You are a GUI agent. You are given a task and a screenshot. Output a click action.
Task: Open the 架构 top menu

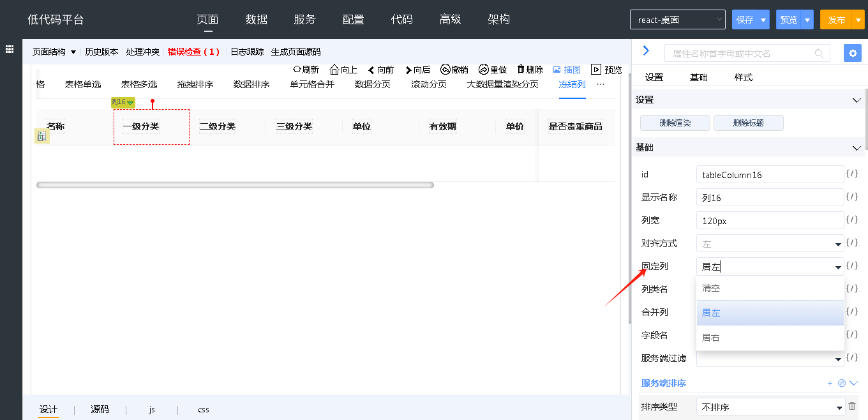coord(499,20)
